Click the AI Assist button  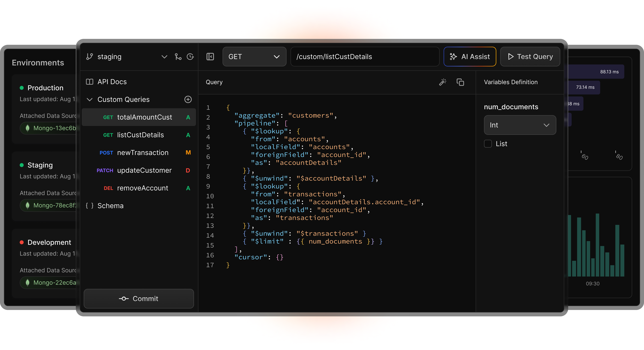[470, 57]
